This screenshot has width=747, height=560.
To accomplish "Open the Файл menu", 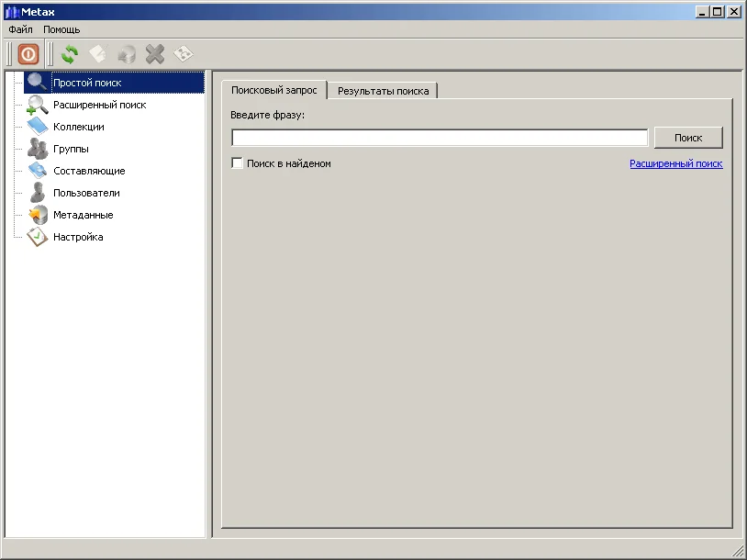I will tap(20, 29).
